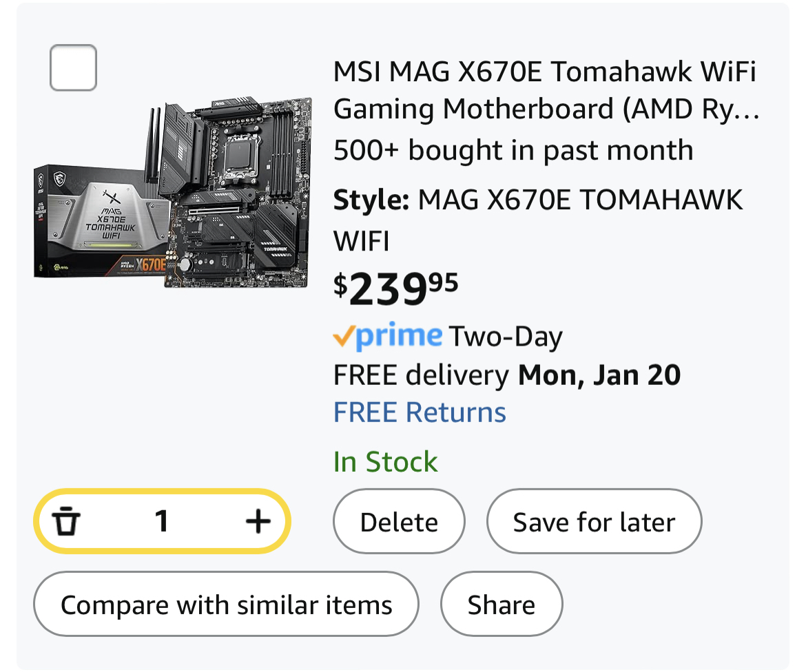This screenshot has width=806, height=672.
Task: Open Compare with similar items
Action: click(x=226, y=603)
